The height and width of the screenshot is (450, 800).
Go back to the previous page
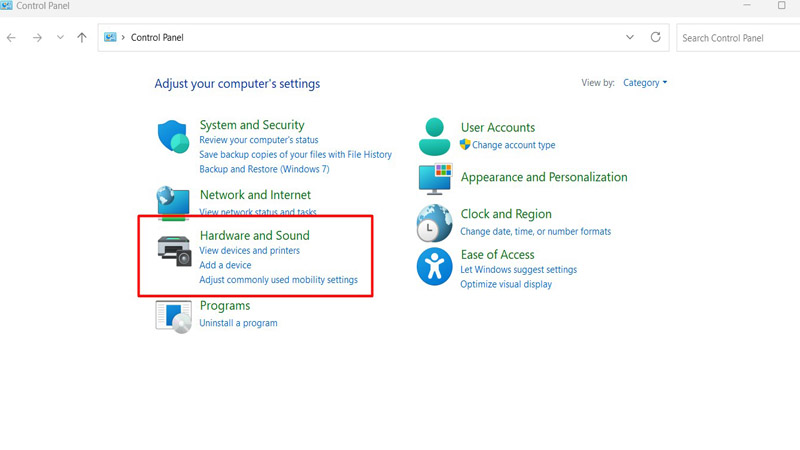pyautogui.click(x=12, y=38)
